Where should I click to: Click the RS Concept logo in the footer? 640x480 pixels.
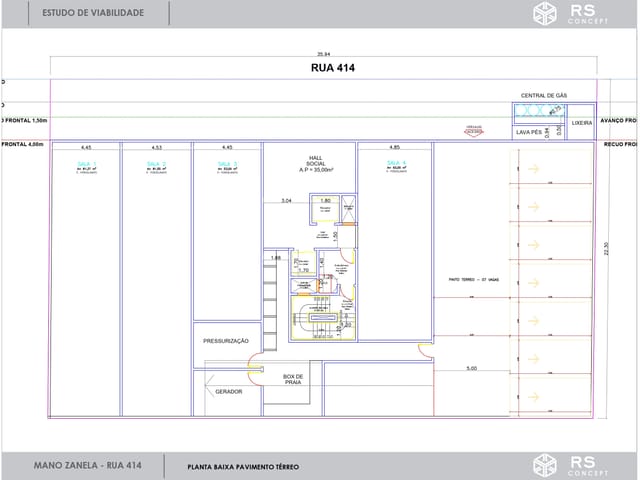tap(568, 465)
